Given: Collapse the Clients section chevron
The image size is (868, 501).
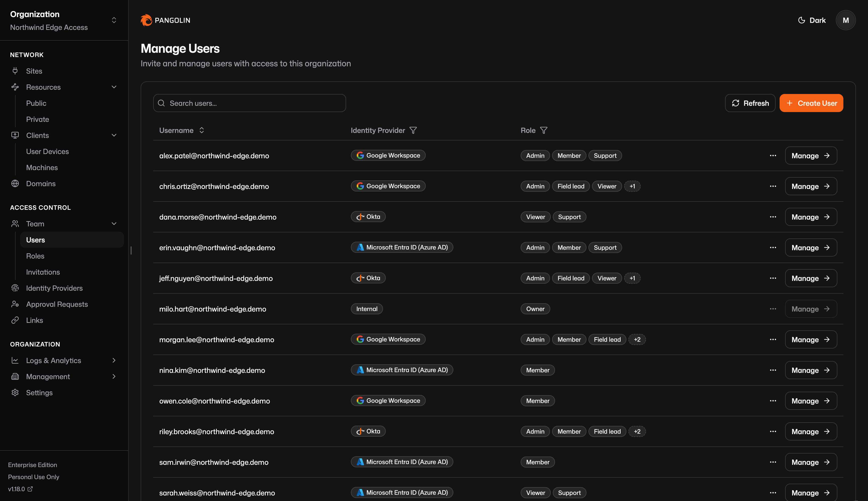Looking at the screenshot, I should point(114,135).
